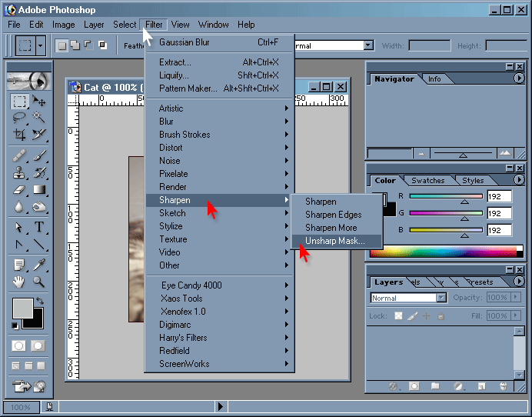Image resolution: width=532 pixels, height=417 pixels.
Task: Select the Eyedropper tool
Action: [x=38, y=265]
